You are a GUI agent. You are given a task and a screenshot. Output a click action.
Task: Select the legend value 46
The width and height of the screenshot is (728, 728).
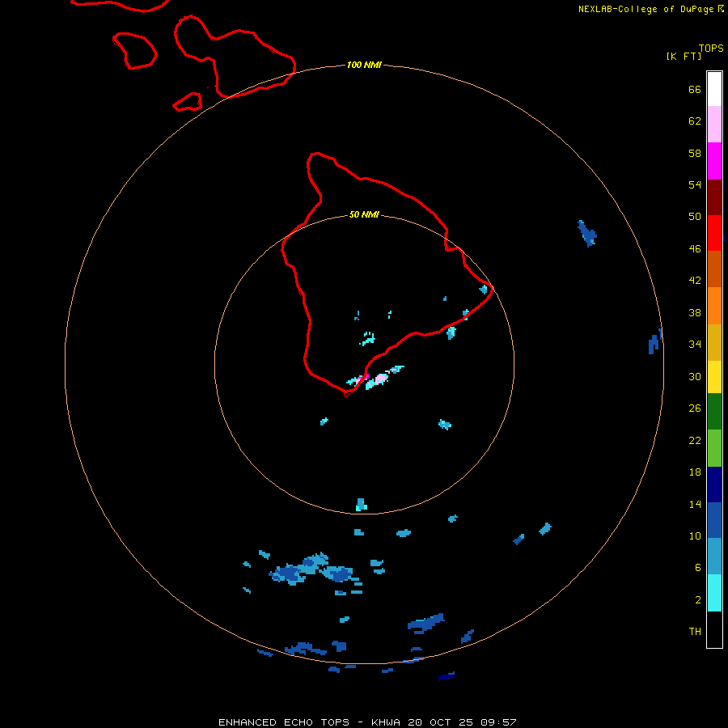pyautogui.click(x=695, y=248)
